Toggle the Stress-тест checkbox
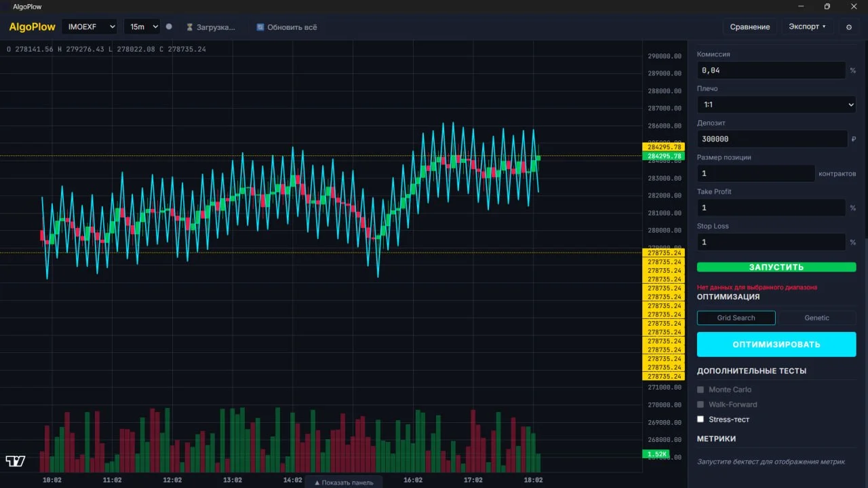 [701, 419]
